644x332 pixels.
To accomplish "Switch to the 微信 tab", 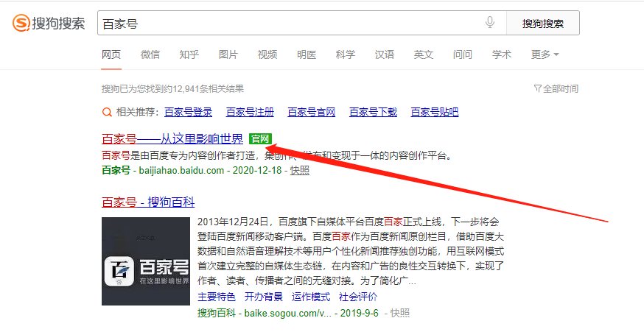I will [150, 54].
